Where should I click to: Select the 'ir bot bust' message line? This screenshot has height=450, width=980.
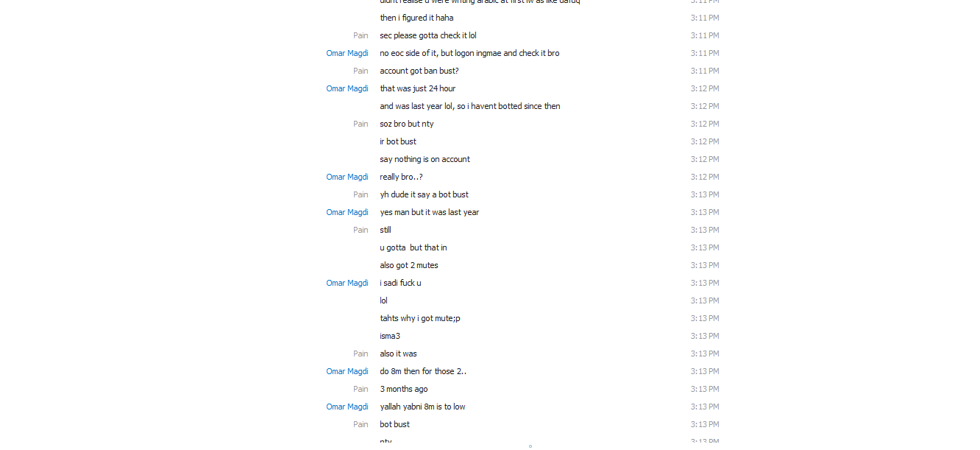pyautogui.click(x=398, y=141)
